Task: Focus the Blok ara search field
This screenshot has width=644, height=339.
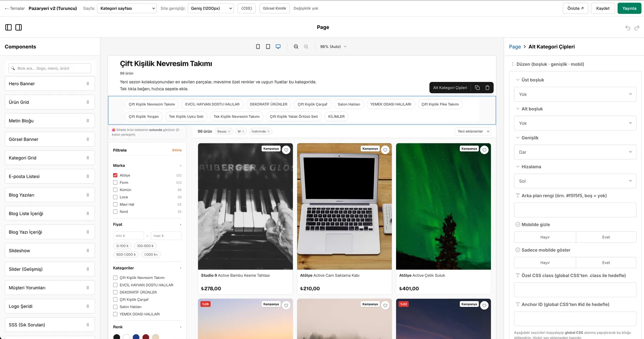Action: coord(50,68)
